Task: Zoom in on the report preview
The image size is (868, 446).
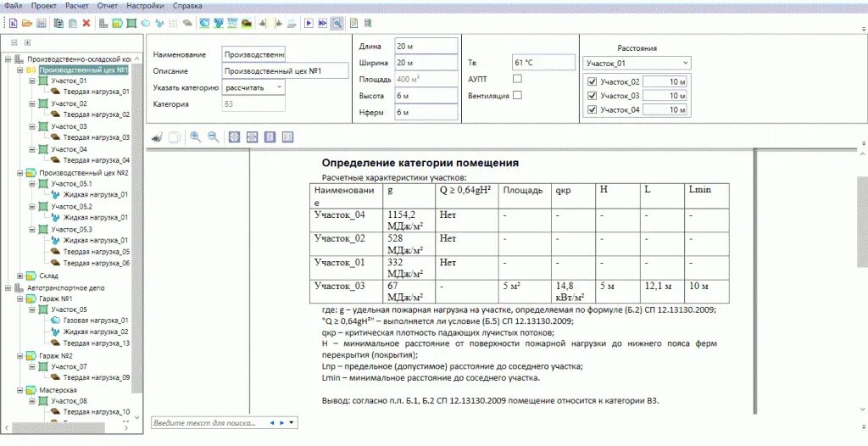Action: (x=196, y=137)
